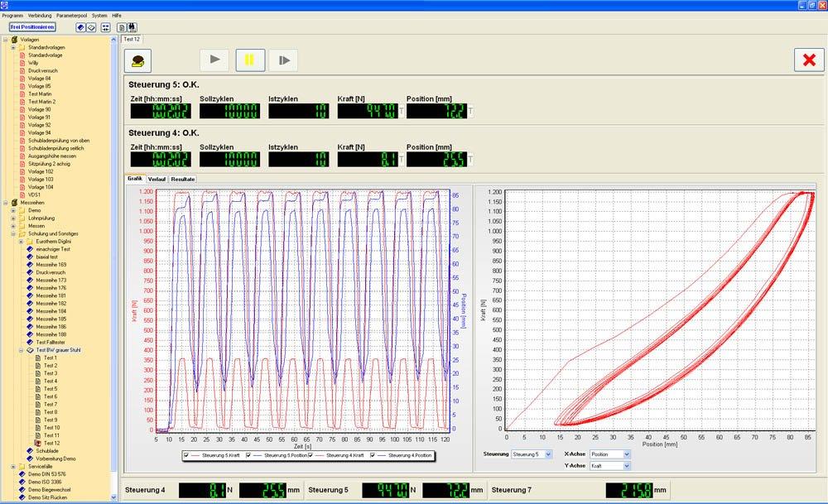The width and height of the screenshot is (828, 504).
Task: Switch to the Resultate tab
Action: (183, 179)
